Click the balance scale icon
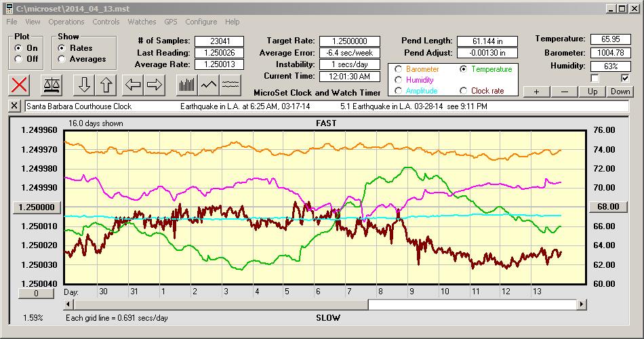 [50, 85]
